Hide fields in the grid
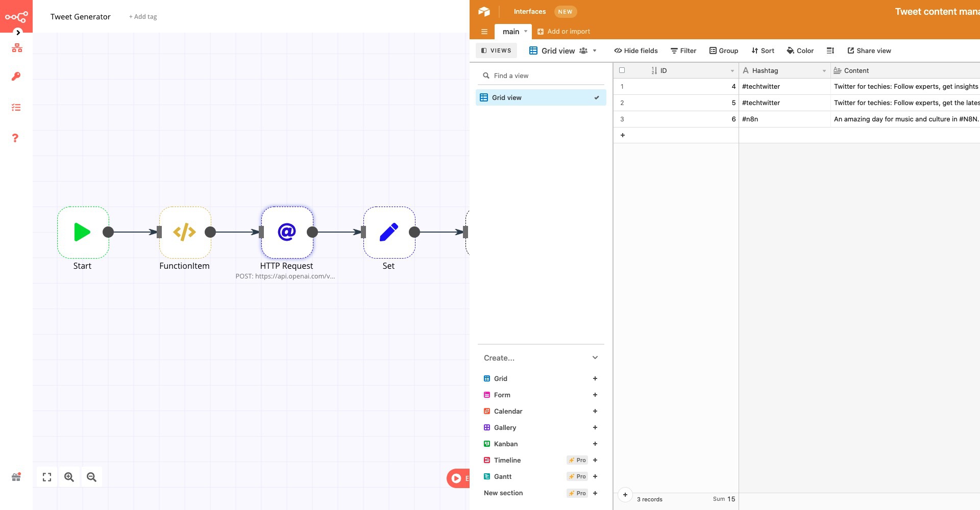The image size is (980, 510). tap(636, 50)
